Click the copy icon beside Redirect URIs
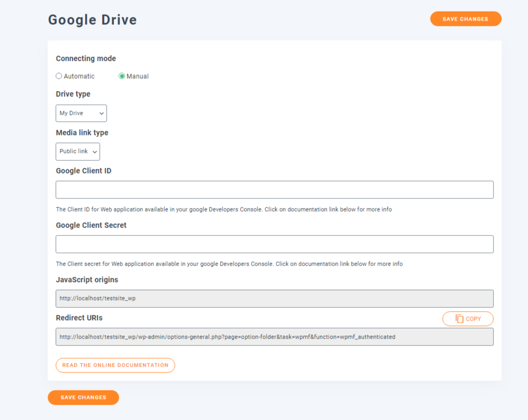Image resolution: width=528 pixels, height=420 pixels. pyautogui.click(x=459, y=319)
